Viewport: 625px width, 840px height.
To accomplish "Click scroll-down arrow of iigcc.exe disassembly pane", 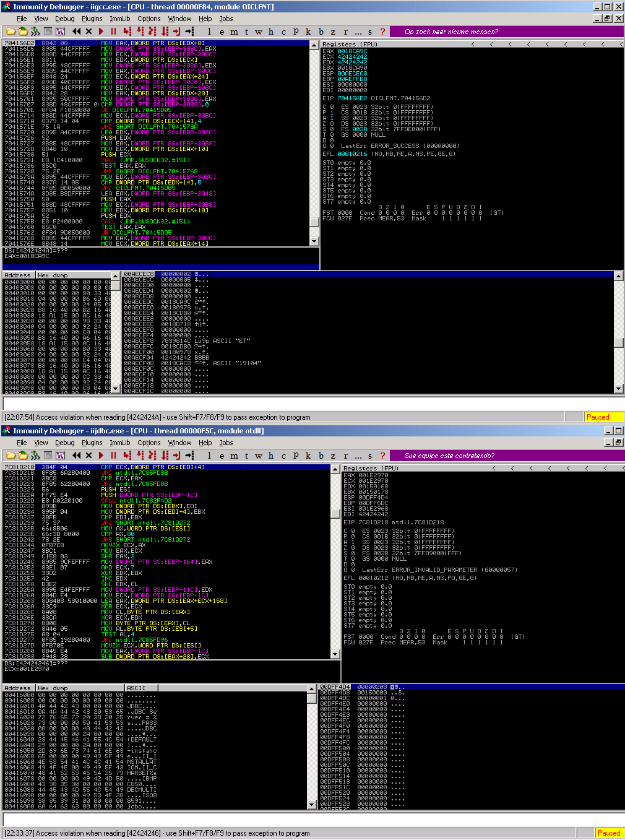I will 314,241.
